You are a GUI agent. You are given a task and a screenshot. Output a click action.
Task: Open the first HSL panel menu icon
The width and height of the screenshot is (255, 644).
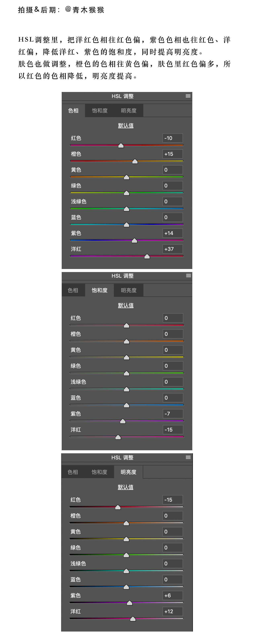point(188,96)
